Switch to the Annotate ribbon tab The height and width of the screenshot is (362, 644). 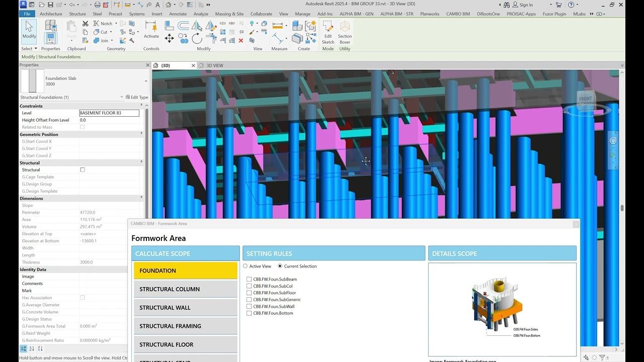(178, 14)
